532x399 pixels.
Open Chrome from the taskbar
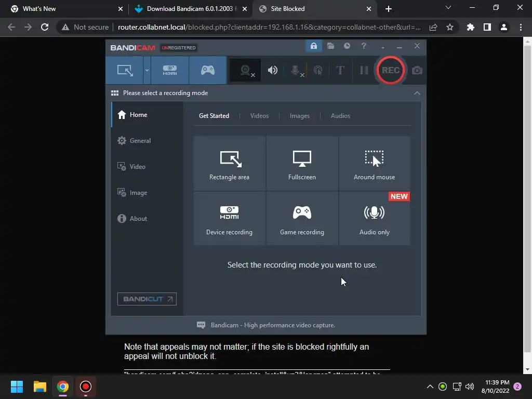coord(63,387)
